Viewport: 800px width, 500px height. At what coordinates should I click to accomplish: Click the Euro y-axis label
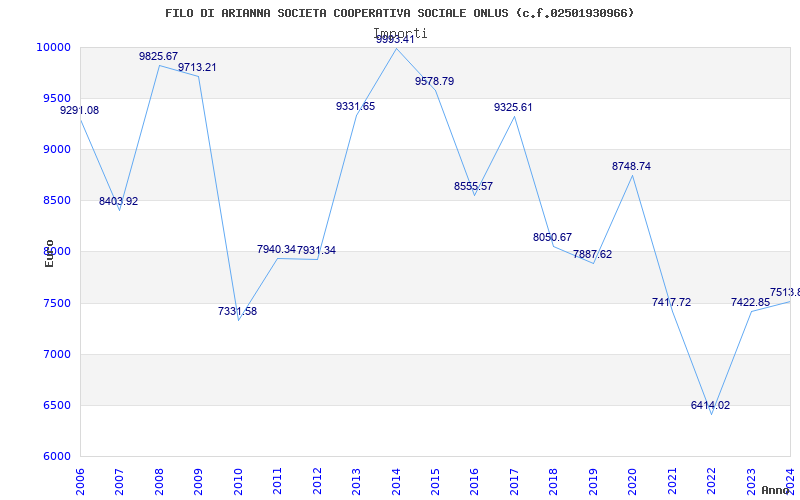[49, 254]
